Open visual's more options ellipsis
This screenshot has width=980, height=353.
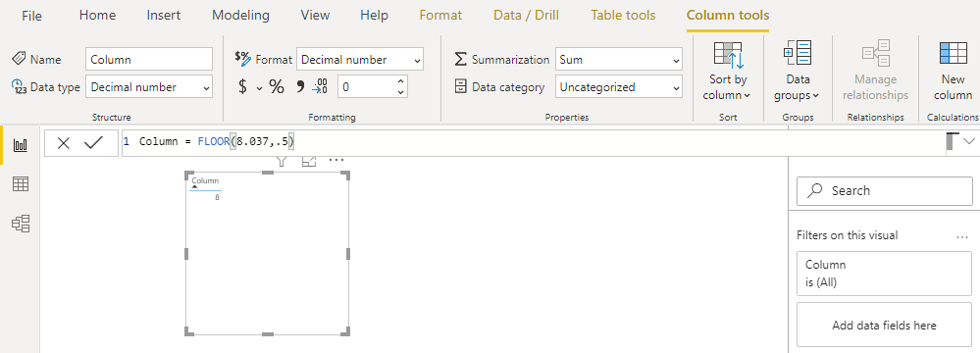336,160
